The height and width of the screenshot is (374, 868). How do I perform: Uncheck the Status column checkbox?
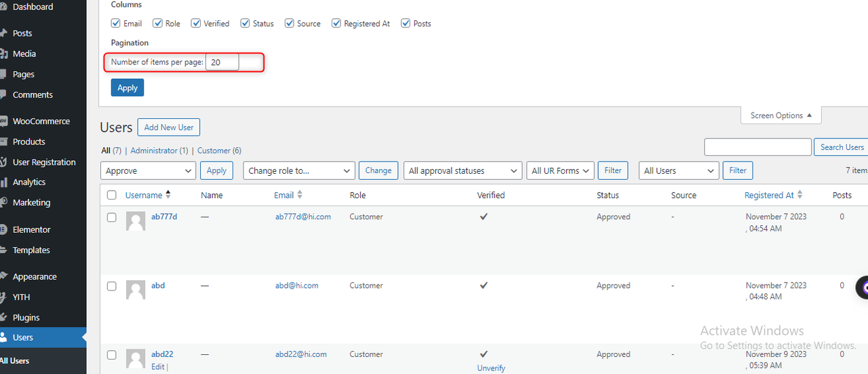click(245, 23)
